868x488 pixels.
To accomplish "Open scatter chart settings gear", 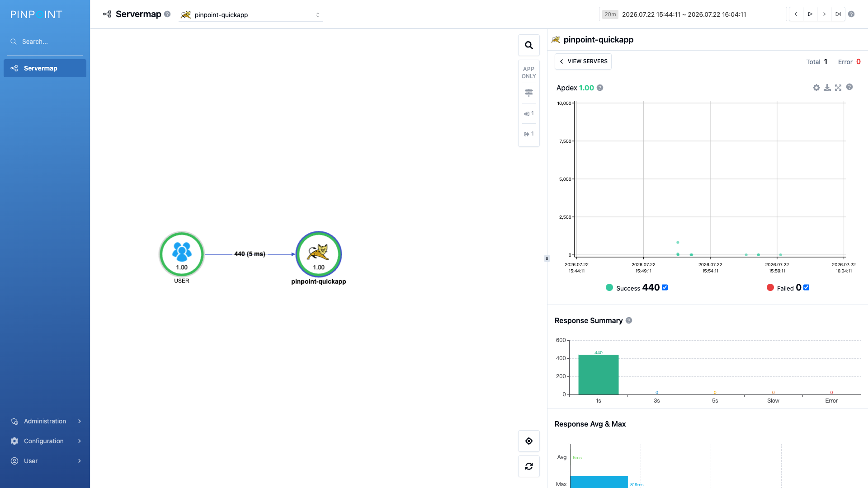I will pyautogui.click(x=816, y=88).
